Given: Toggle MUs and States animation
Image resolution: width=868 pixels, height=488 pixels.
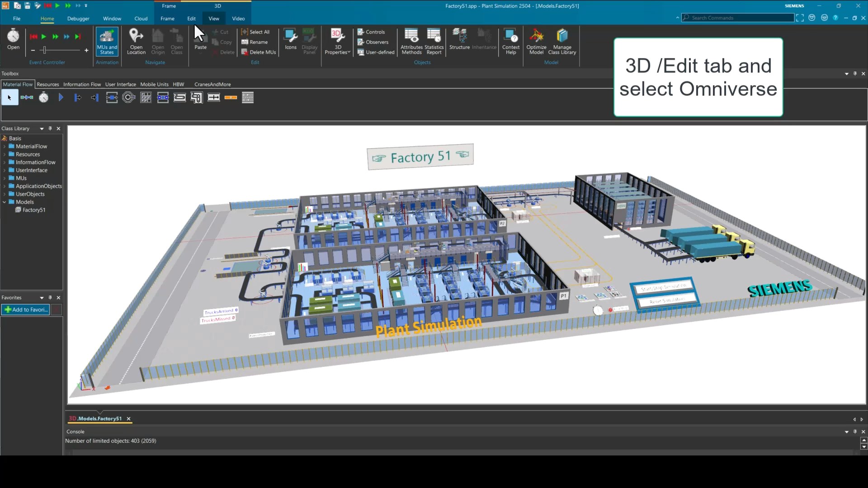Looking at the screenshot, I should point(107,41).
